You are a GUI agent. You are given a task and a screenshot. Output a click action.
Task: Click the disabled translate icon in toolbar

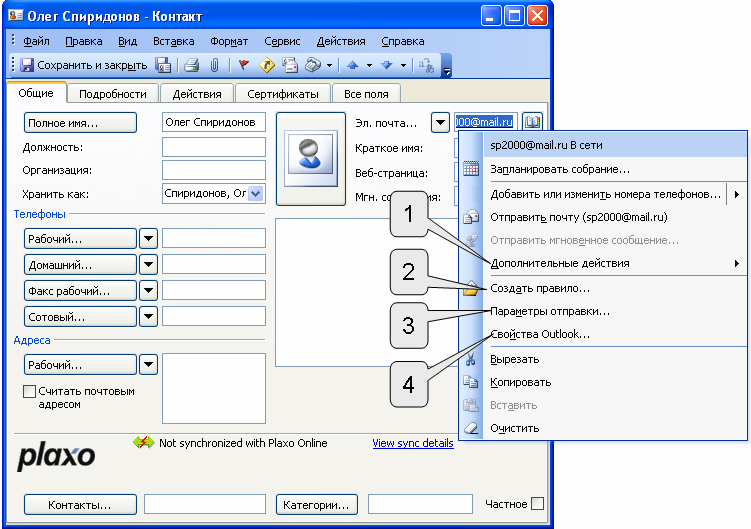[x=426, y=65]
